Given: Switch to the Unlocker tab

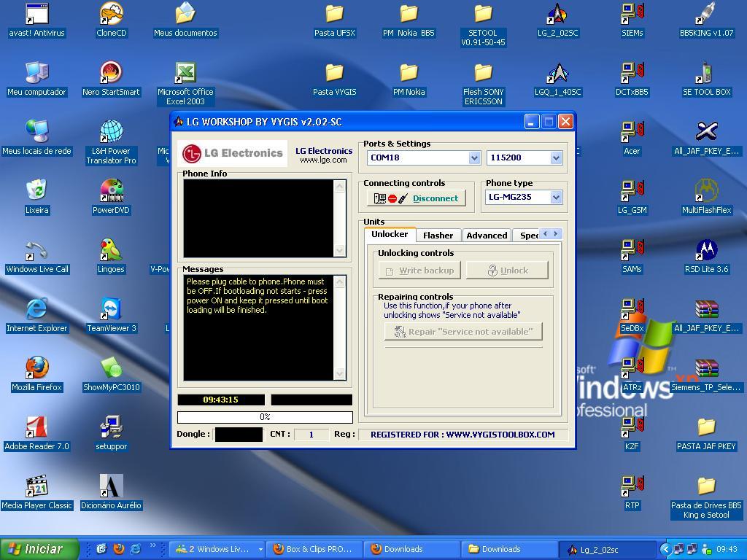Looking at the screenshot, I should (x=390, y=234).
